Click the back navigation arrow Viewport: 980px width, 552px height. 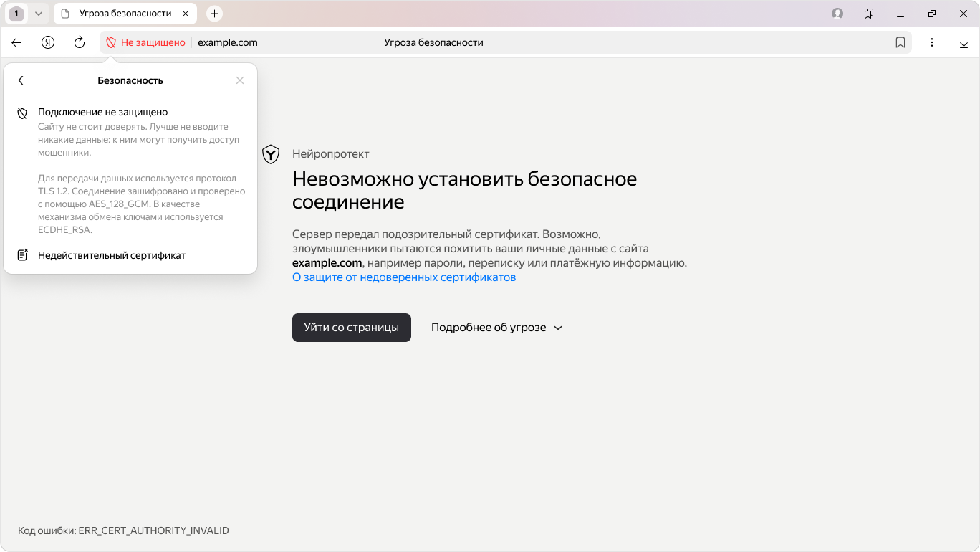[x=16, y=43]
